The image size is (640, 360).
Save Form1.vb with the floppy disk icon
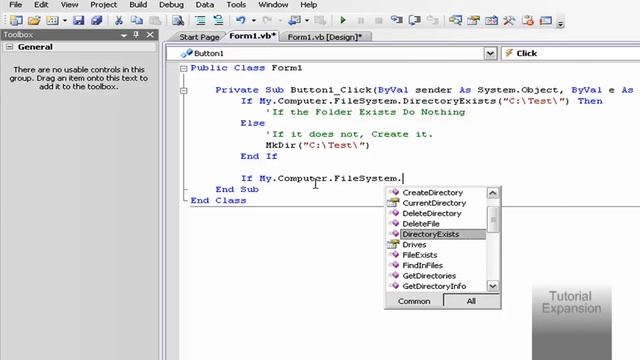(78, 20)
